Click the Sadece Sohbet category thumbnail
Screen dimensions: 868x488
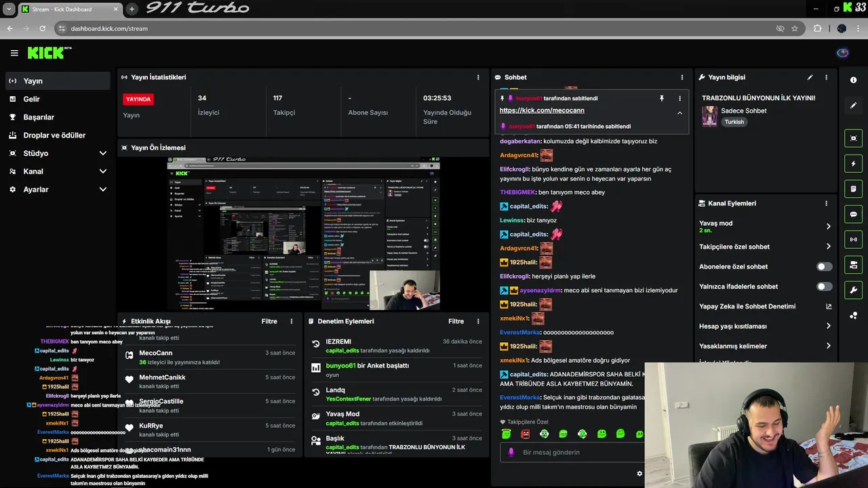coord(709,116)
